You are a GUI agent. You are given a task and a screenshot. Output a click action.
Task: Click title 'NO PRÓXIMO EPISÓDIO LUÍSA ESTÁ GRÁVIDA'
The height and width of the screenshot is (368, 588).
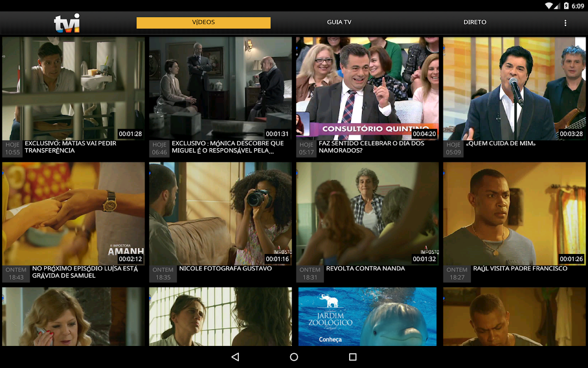[85, 272]
